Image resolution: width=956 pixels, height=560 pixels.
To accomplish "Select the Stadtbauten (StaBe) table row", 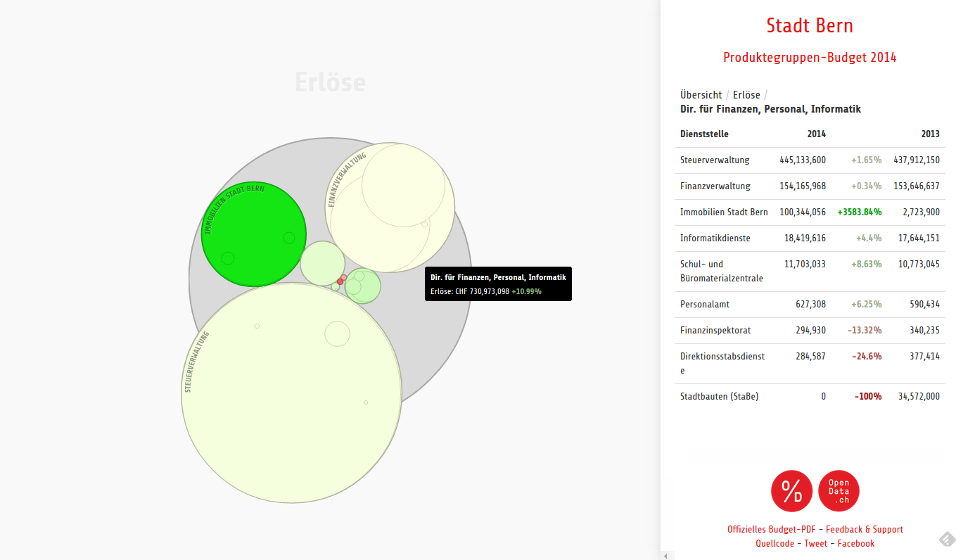I will [810, 396].
